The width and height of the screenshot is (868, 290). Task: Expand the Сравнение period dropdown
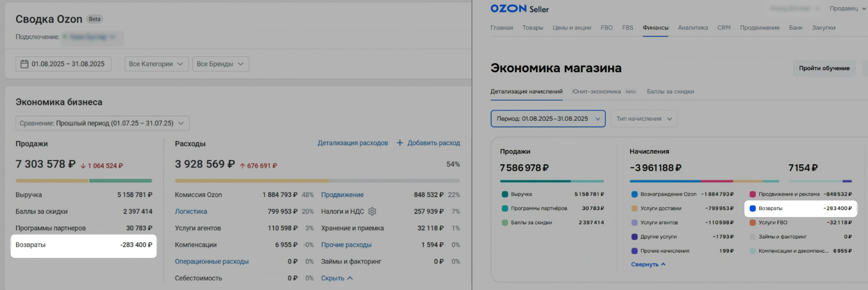click(102, 123)
